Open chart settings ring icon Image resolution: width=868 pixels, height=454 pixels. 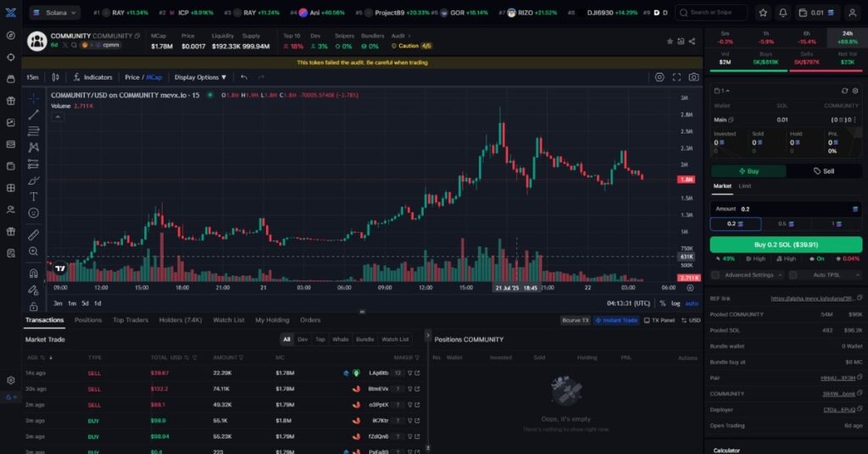pyautogui.click(x=659, y=77)
